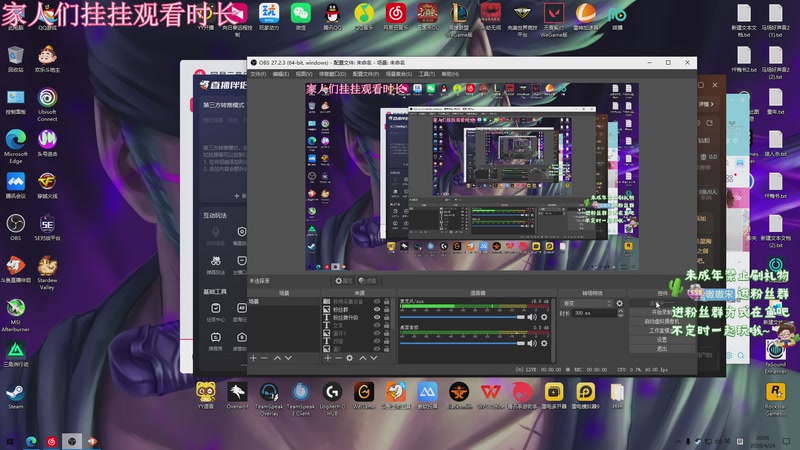Adjust the 时长 300 ms duration stepper
800x450 pixels.
click(x=620, y=313)
